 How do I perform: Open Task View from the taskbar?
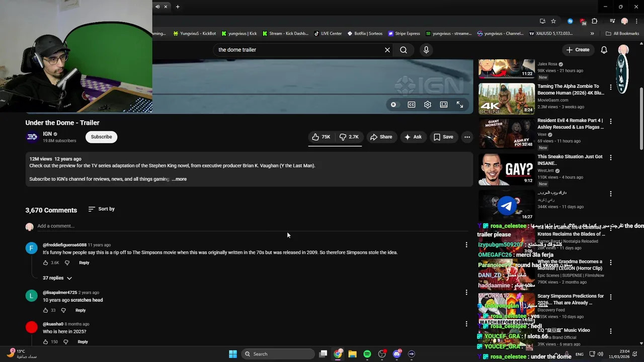324,354
